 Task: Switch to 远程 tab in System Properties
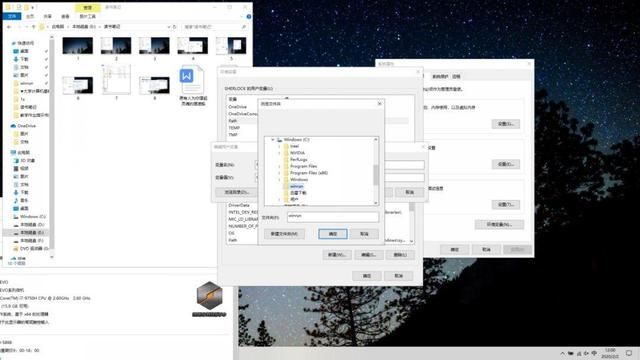[456, 76]
